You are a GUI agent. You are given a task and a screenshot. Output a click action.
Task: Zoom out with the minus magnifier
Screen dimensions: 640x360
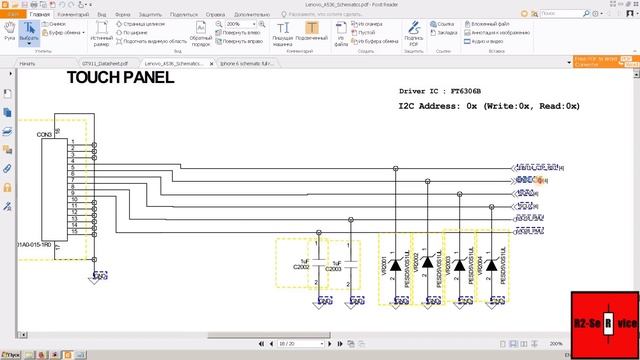[219, 24]
